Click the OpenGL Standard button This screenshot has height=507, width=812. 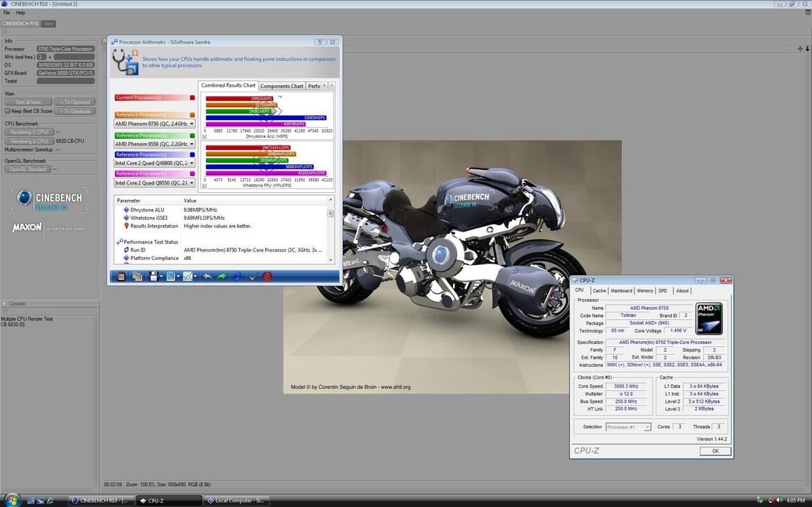coord(28,169)
